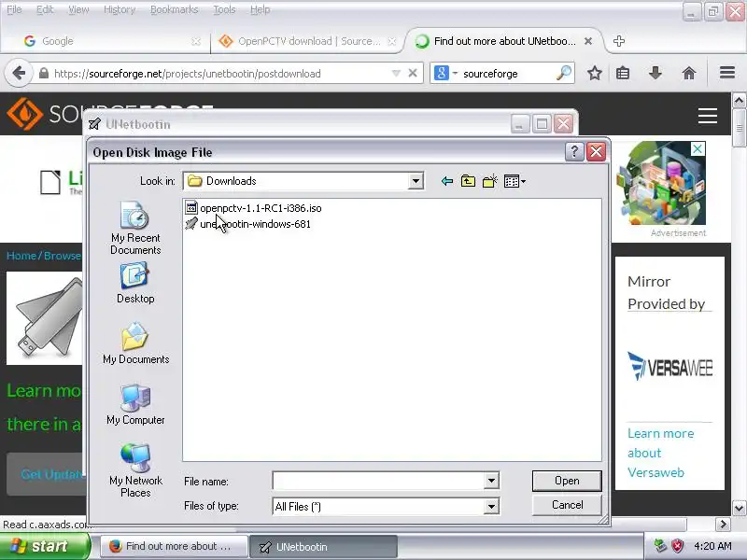The height and width of the screenshot is (560, 747).
Task: Open a new browser tab
Action: point(619,41)
